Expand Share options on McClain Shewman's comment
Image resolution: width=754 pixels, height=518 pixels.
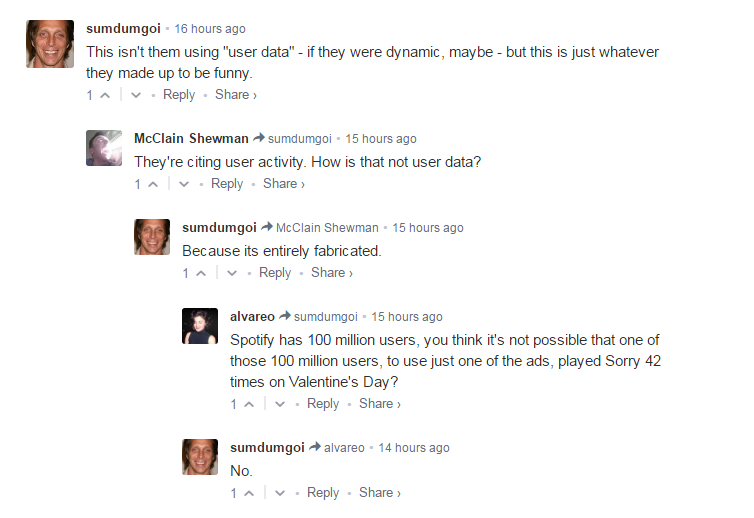(283, 184)
